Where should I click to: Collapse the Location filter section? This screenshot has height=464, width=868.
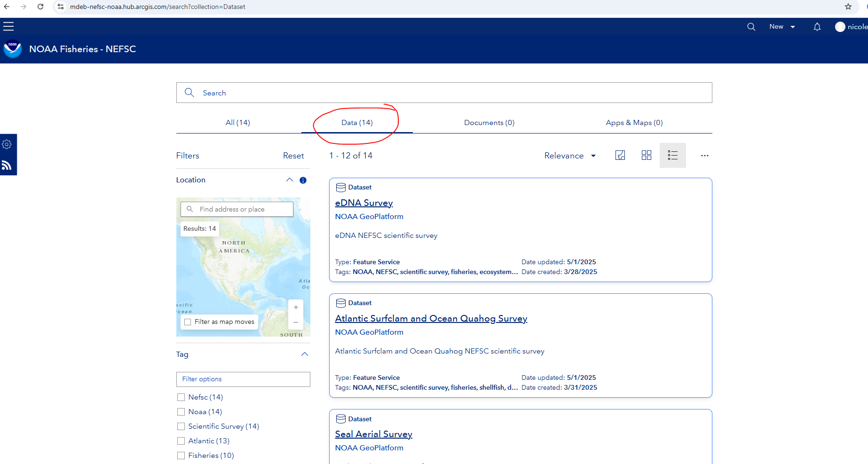290,180
